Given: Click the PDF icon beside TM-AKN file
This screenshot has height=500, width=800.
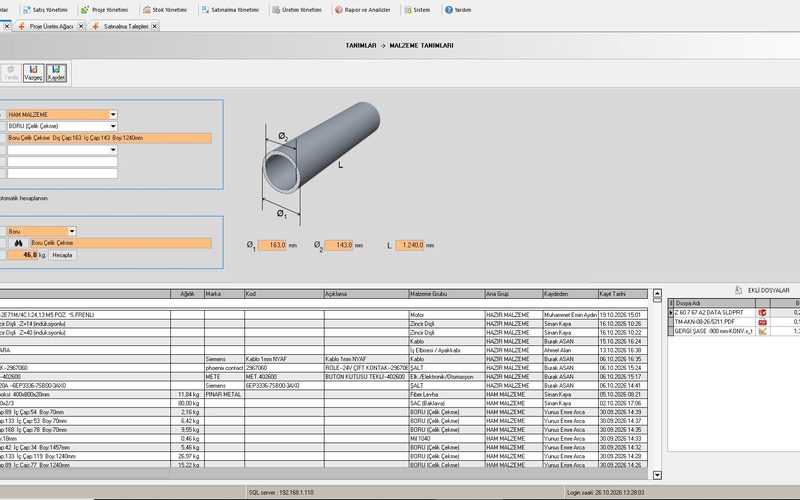Looking at the screenshot, I should pos(762,322).
